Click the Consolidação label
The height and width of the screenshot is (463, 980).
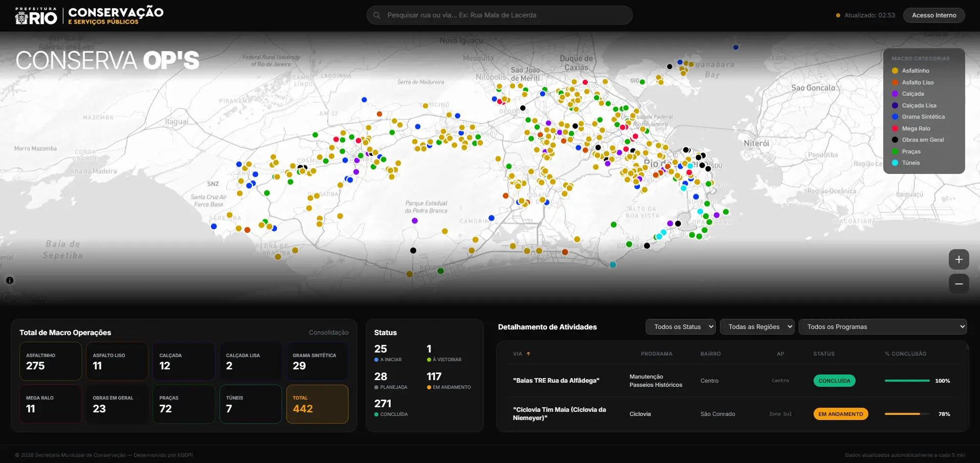point(329,333)
